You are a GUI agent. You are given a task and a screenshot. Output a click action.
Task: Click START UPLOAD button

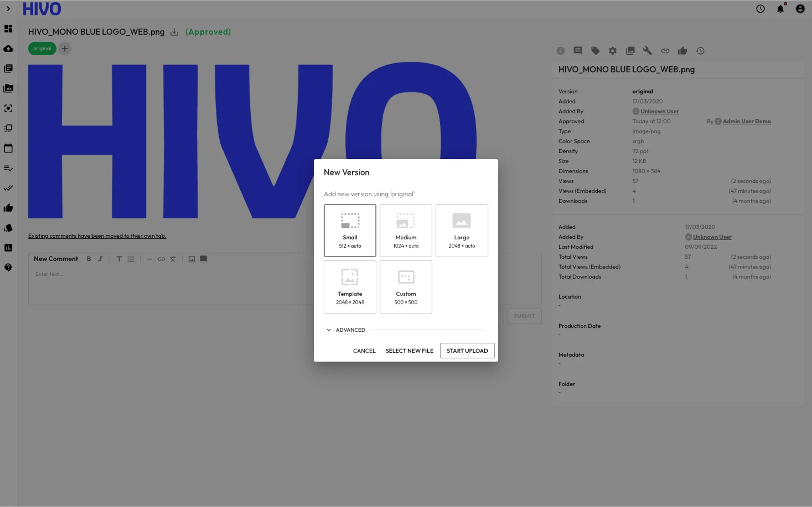pyautogui.click(x=467, y=351)
